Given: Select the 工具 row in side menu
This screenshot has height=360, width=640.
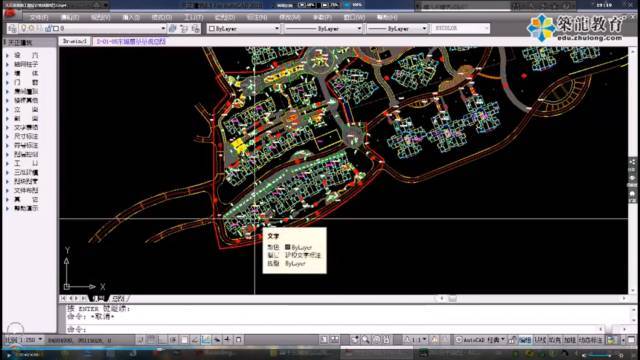Looking at the screenshot, I should click(x=26, y=163).
